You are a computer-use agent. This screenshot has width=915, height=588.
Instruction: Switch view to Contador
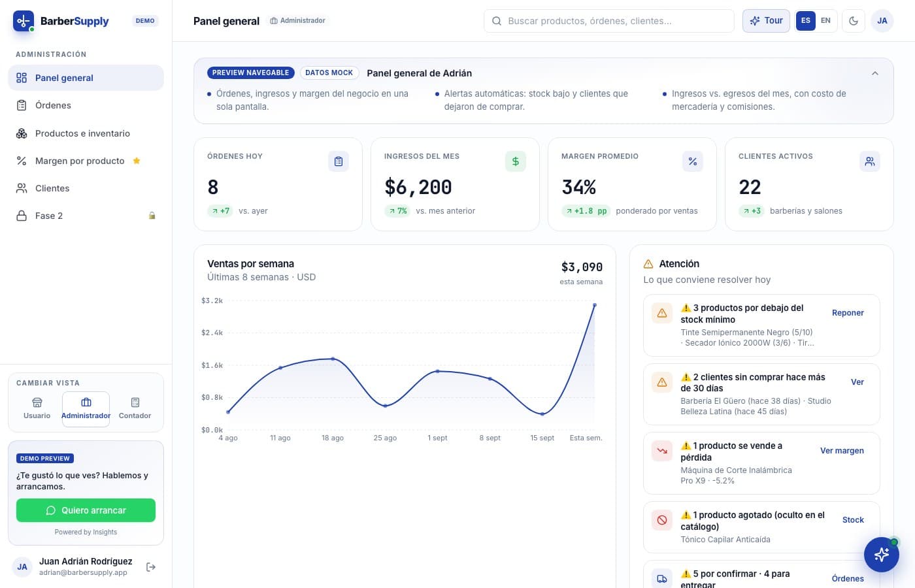[x=135, y=409]
